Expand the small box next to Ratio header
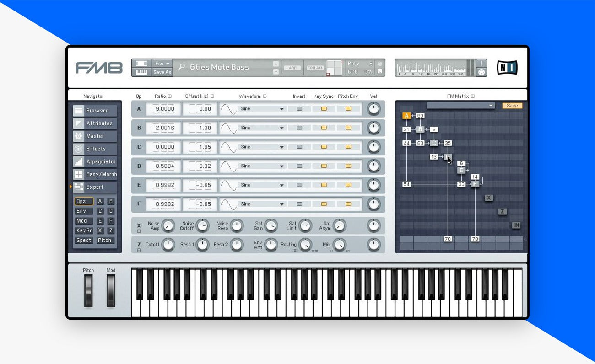Viewport: 595px width, 364px height. [170, 96]
